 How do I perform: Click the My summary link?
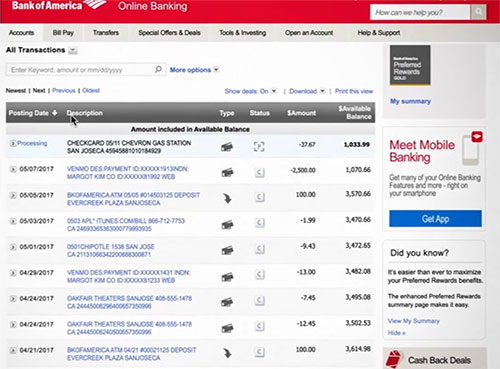410,101
